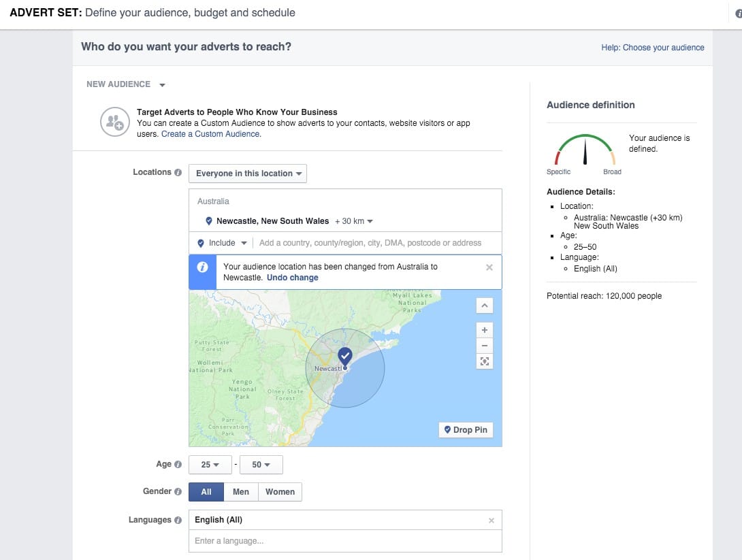Select All gender option
This screenshot has height=560, width=742.
coord(206,492)
